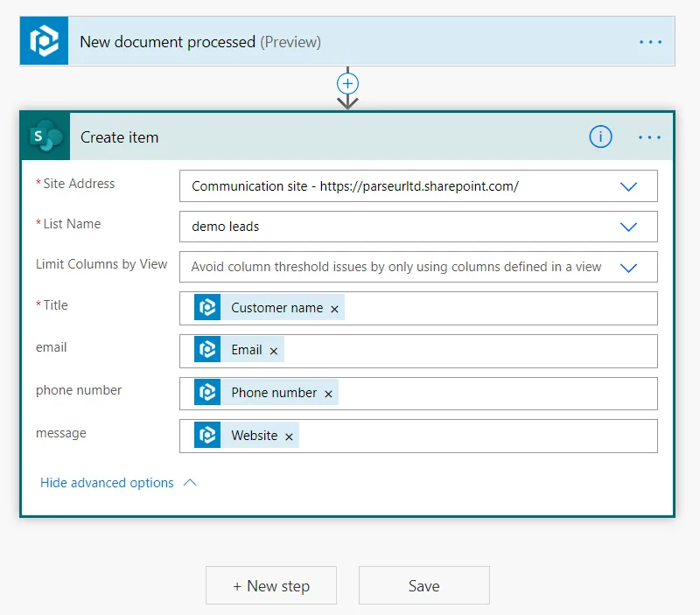Open the List Name dropdown showing demo leads
Image resolution: width=700 pixels, height=615 pixels.
[x=628, y=226]
